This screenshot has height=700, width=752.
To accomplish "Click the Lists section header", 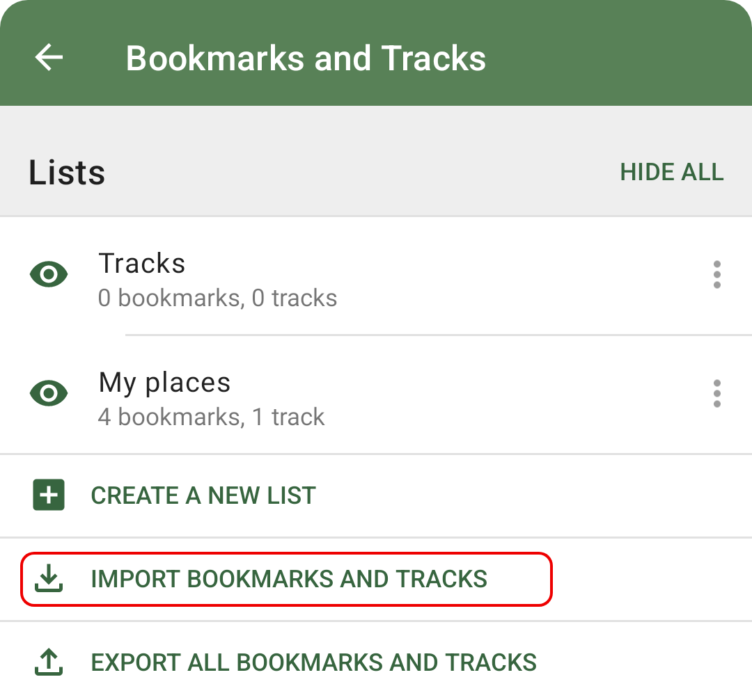I will 67,172.
